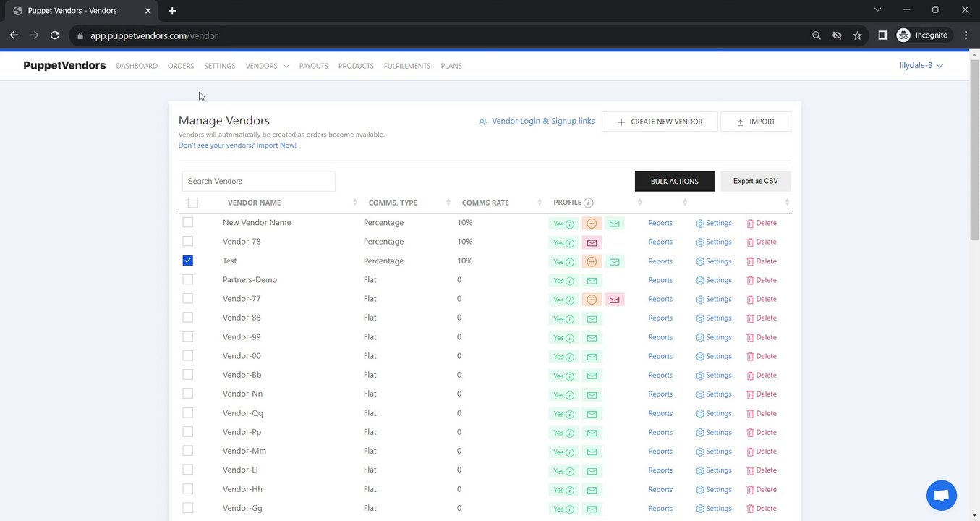Reload the page with browser refresh icon
980x521 pixels.
pyautogui.click(x=55, y=35)
